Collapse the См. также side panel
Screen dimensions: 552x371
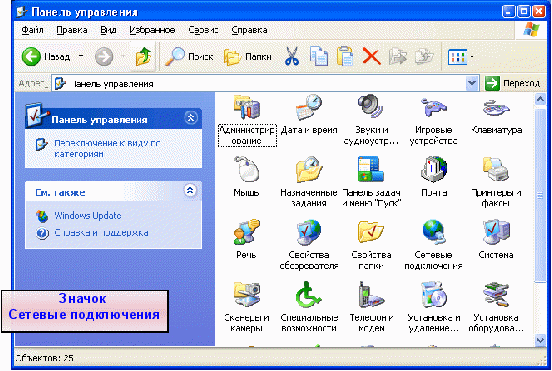(190, 190)
